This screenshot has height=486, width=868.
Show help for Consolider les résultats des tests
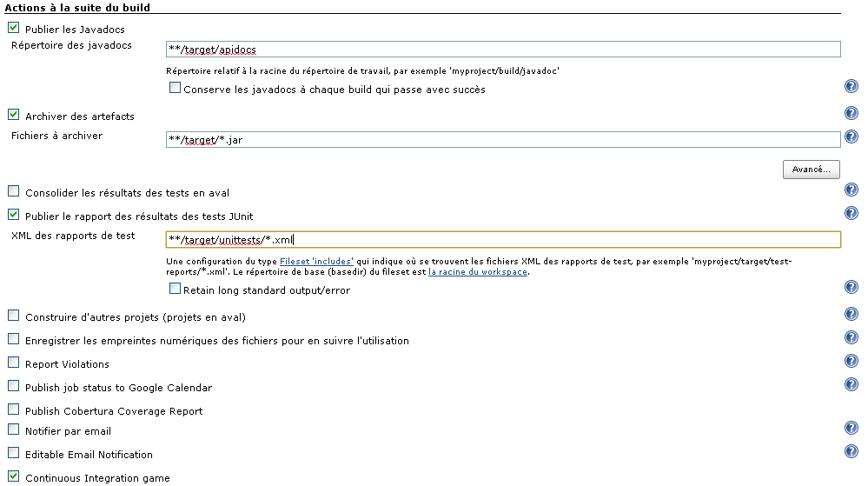(851, 190)
